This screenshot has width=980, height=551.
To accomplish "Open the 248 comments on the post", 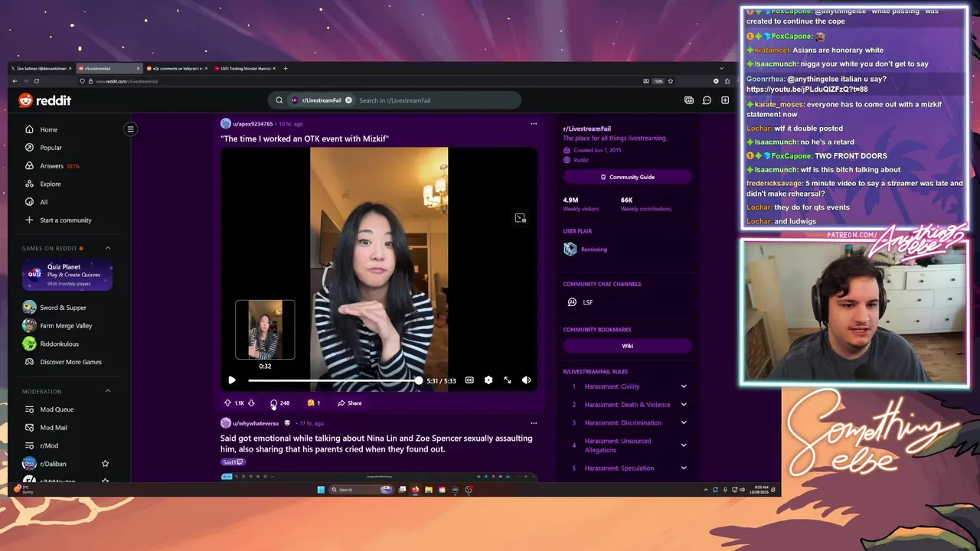I will (x=279, y=403).
